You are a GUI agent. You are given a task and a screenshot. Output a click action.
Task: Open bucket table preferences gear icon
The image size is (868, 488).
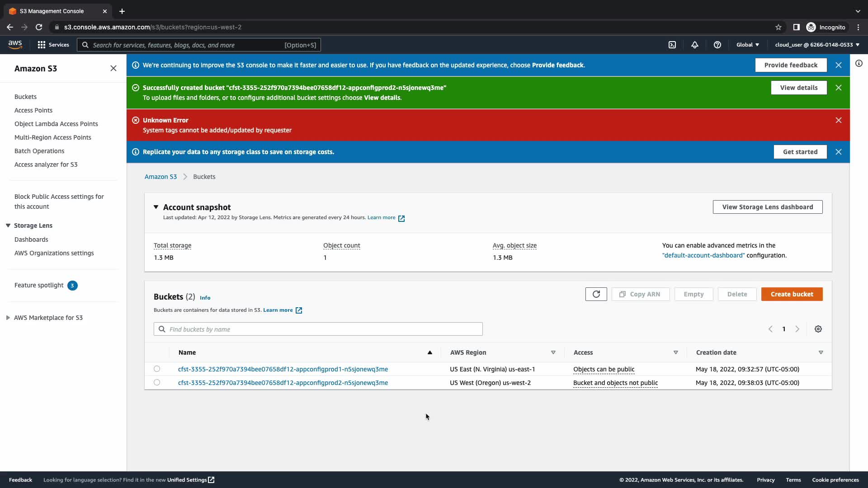tap(818, 329)
